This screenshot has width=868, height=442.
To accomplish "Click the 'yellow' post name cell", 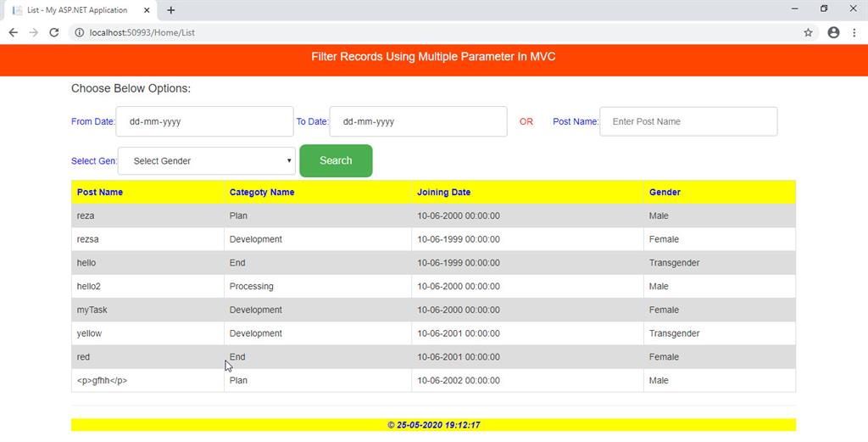I will click(147, 333).
